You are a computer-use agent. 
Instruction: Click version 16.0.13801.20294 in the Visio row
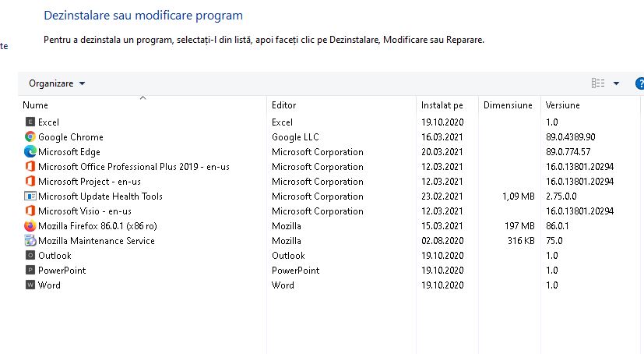(579, 211)
